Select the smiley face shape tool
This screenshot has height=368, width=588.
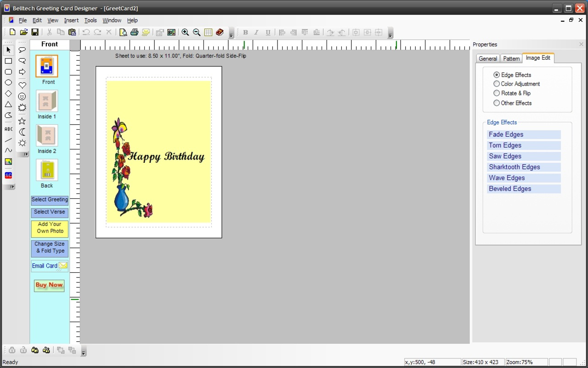[22, 97]
